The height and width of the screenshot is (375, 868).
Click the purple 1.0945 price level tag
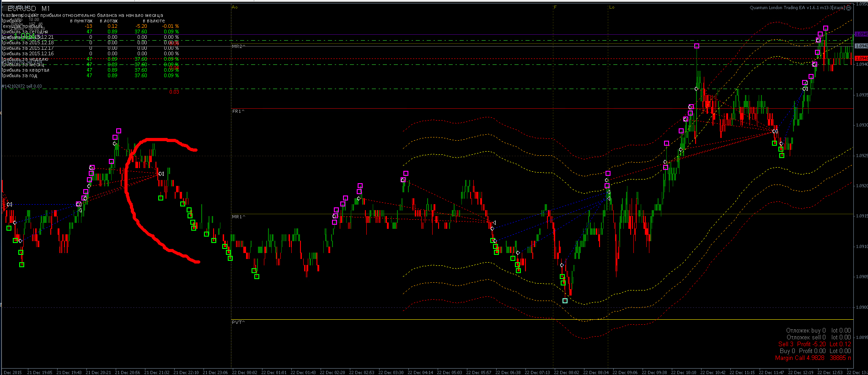click(x=861, y=34)
